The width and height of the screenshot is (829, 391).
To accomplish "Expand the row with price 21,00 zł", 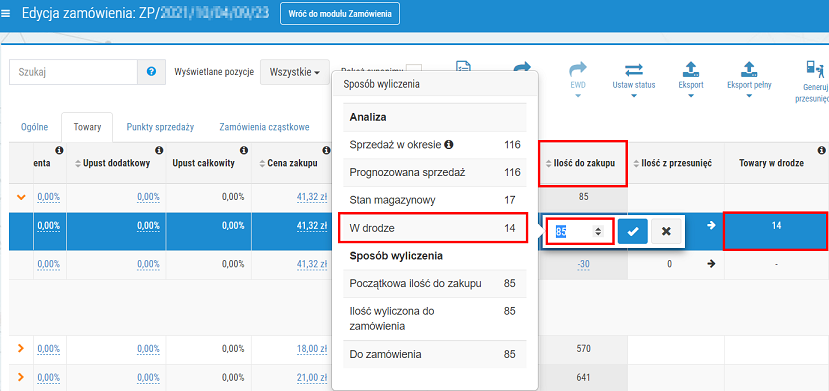I will [x=21, y=377].
